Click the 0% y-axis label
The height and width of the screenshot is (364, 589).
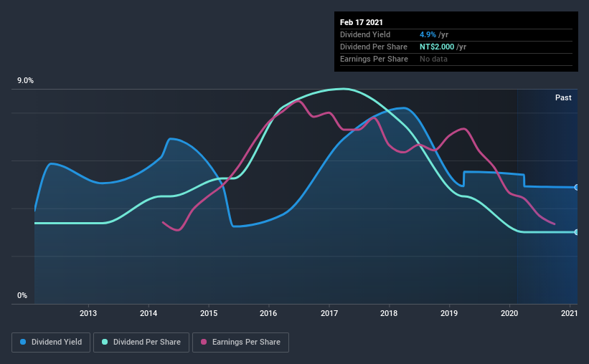[x=22, y=296]
